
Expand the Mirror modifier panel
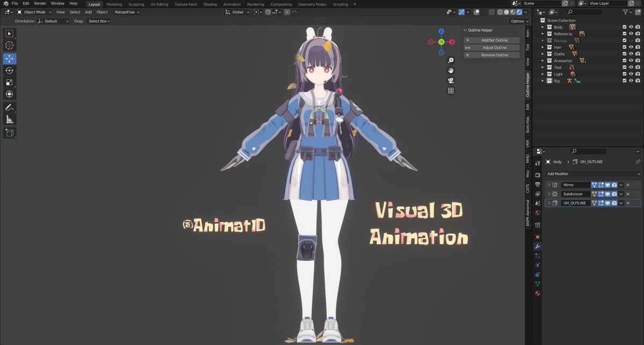[549, 185]
